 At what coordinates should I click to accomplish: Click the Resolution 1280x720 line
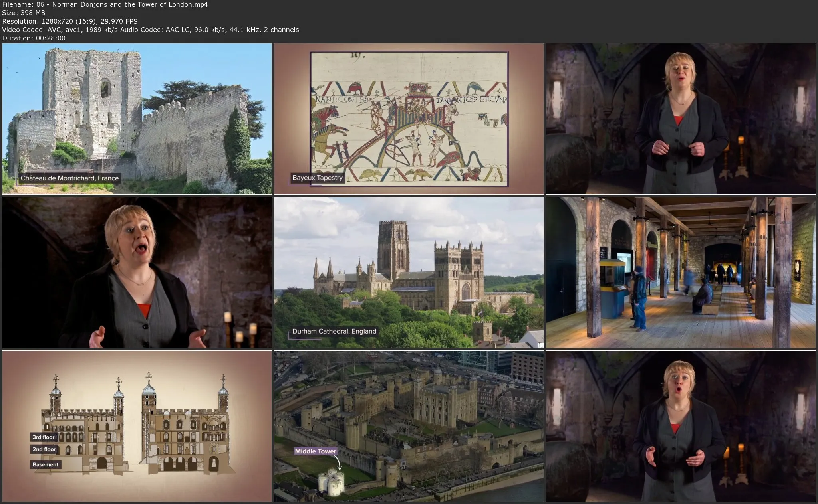(x=70, y=21)
